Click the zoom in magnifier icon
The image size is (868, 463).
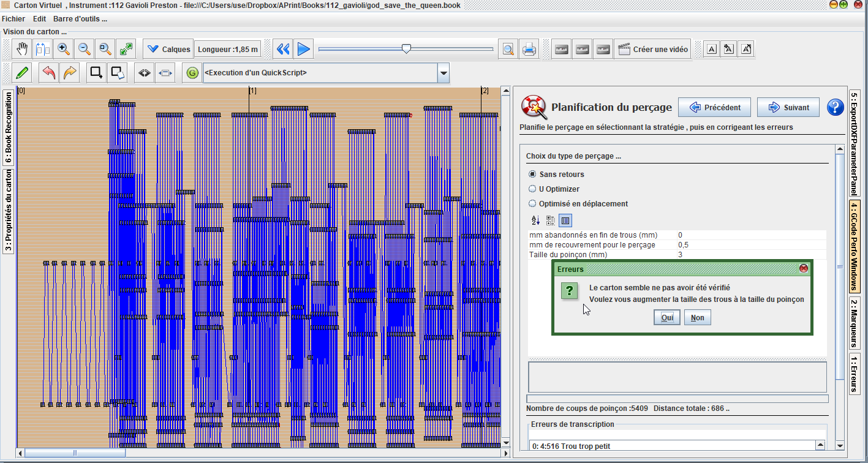[63, 49]
